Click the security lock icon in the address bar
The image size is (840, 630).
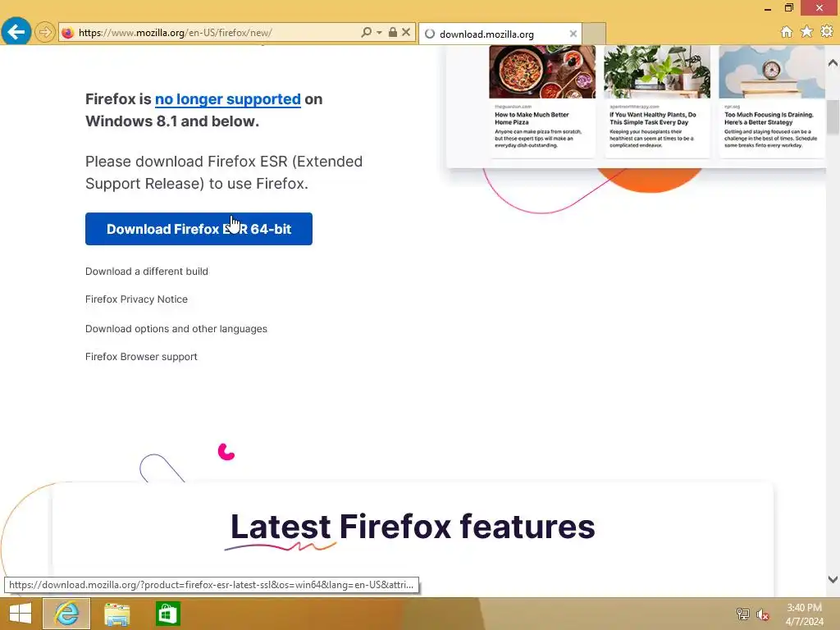[x=393, y=32]
